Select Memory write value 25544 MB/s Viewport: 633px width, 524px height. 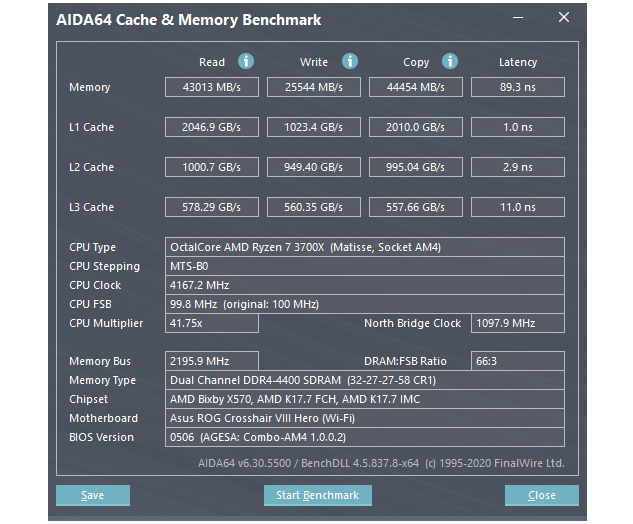(314, 87)
